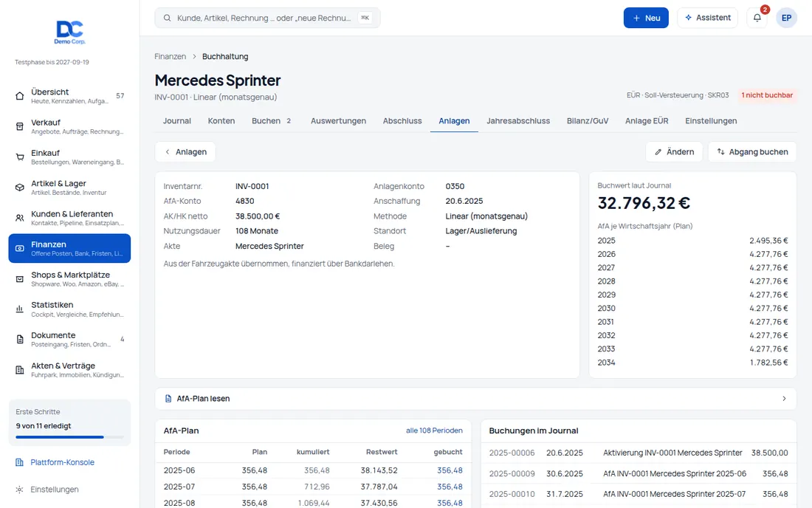
Task: Select the Einkauf shopping cart icon
Action: click(20, 157)
